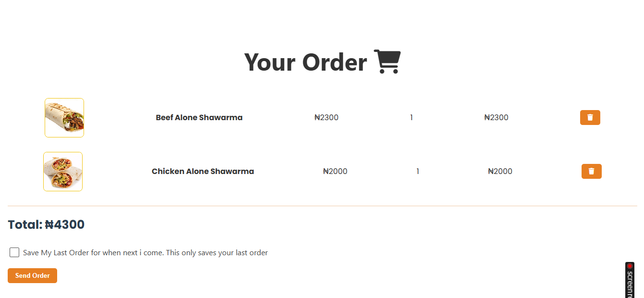Viewport: 644px width, 298px height.
Task: Click the Beef Shawarma unit price left of quantity
Action: point(327,118)
